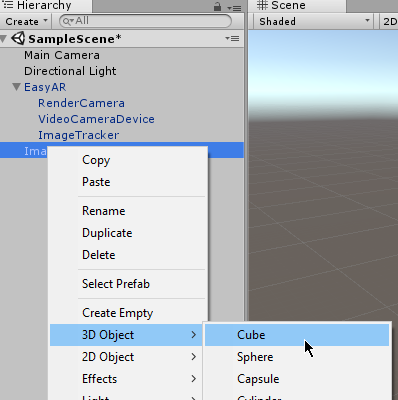398x400 pixels.
Task: Choose Sphere from the 3D Object submenu
Action: [297, 357]
